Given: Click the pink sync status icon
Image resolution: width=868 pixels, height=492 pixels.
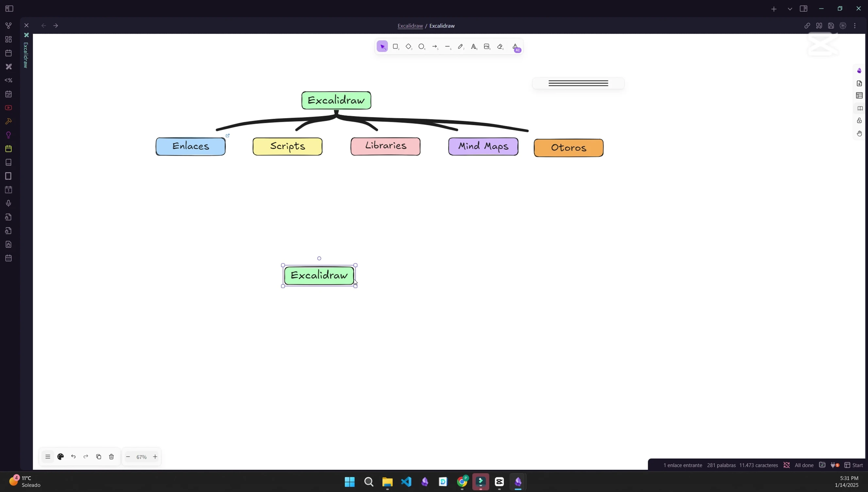Looking at the screenshot, I should click(x=787, y=465).
